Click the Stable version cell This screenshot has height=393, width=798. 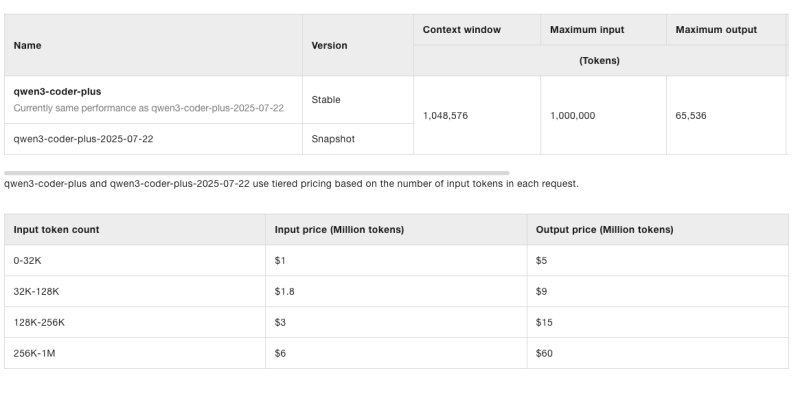[x=358, y=100]
